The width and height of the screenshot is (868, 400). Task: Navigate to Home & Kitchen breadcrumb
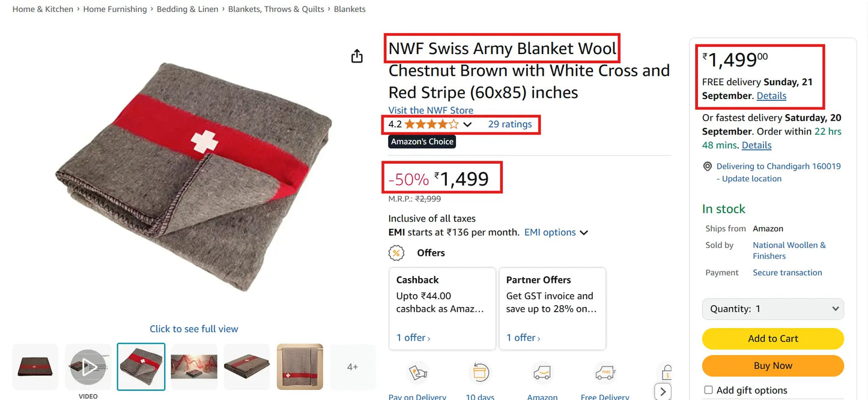(42, 8)
